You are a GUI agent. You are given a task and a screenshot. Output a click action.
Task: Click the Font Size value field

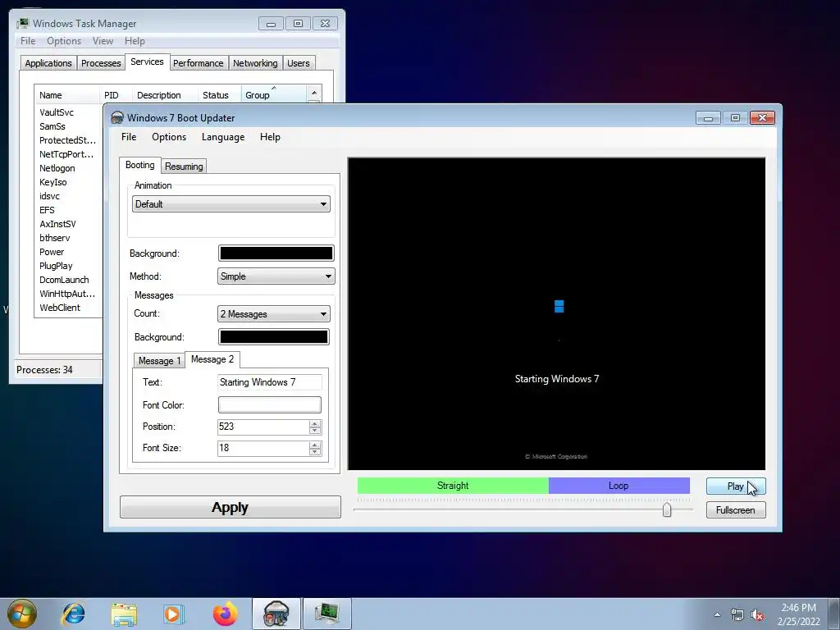coord(263,449)
